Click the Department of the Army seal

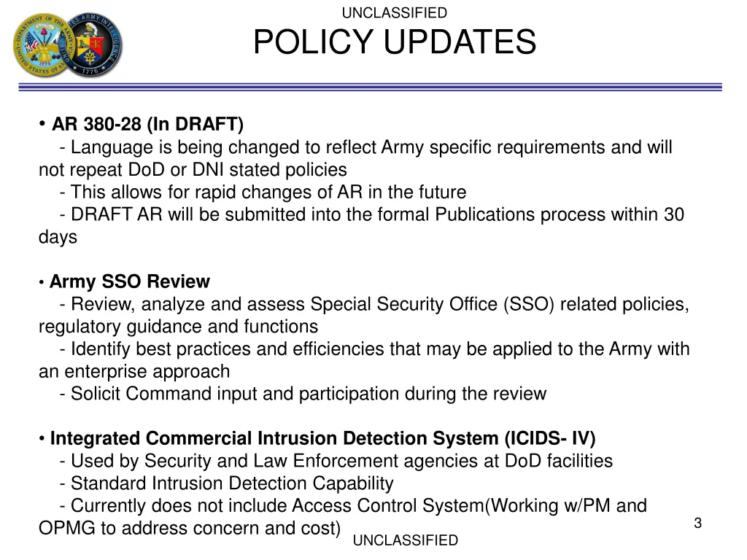coord(43,44)
